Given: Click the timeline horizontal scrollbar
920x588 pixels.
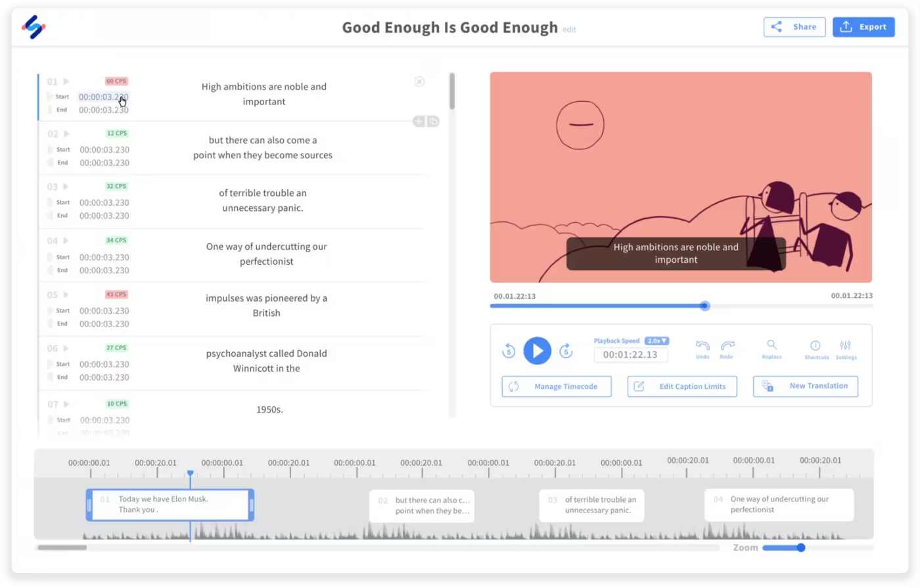Looking at the screenshot, I should [62, 547].
